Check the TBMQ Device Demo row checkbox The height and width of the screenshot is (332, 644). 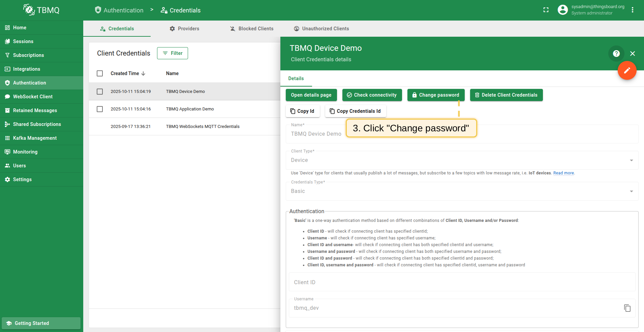point(100,92)
